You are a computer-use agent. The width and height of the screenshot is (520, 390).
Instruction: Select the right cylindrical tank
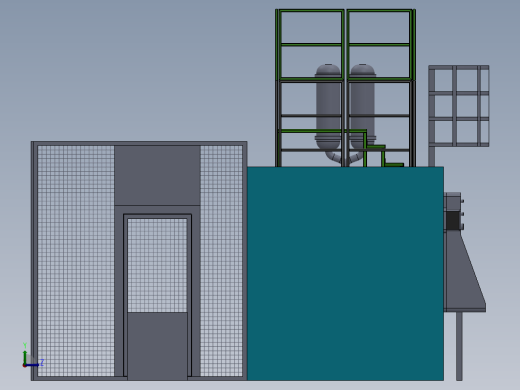(x=363, y=107)
